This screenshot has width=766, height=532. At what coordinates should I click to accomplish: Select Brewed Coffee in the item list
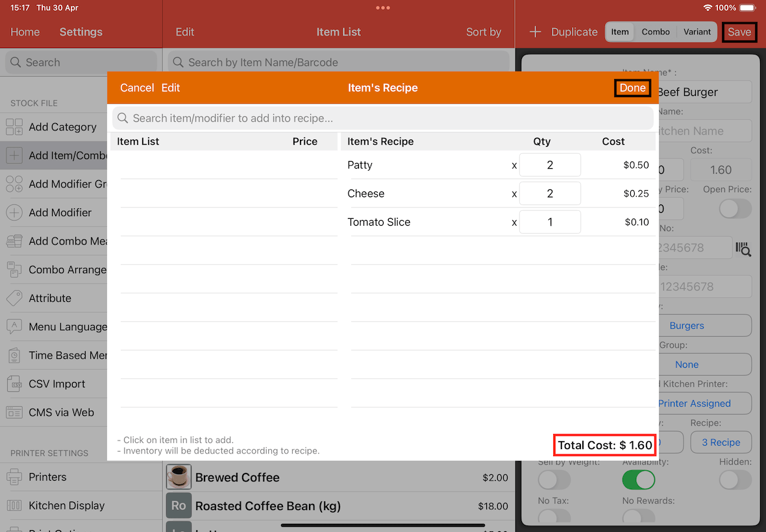point(339,477)
